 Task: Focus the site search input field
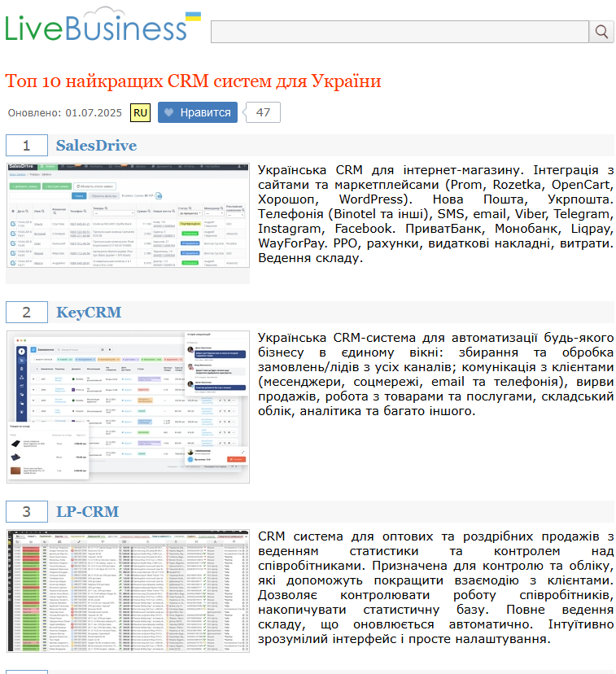[x=400, y=32]
